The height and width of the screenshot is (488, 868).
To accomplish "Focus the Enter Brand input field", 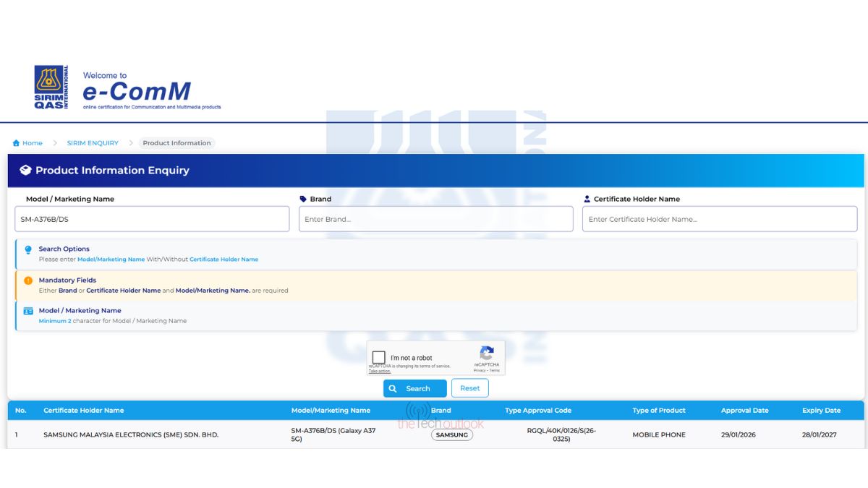I will coord(435,219).
